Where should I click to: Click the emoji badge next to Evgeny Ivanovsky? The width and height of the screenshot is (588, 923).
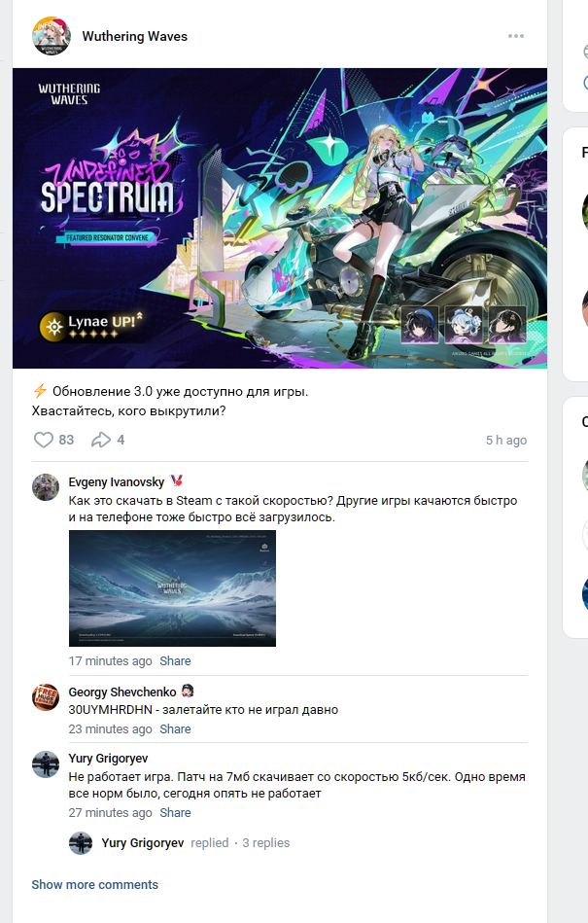tap(177, 480)
